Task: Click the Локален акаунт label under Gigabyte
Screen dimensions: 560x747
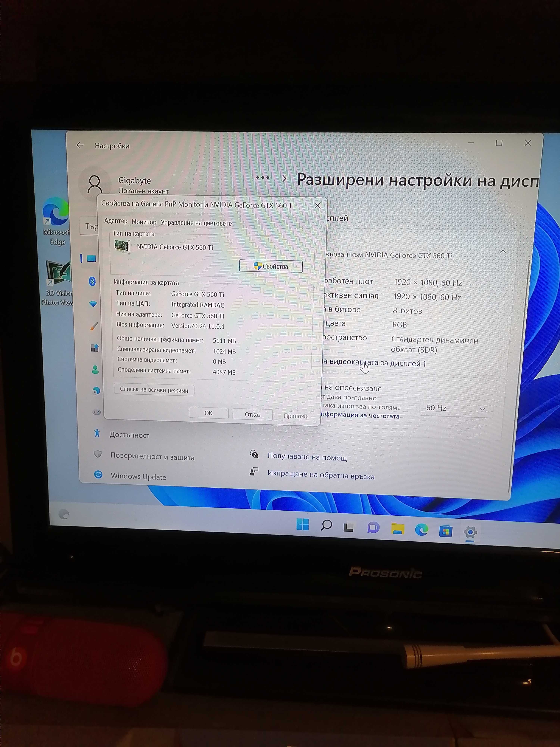Action: pos(144,191)
